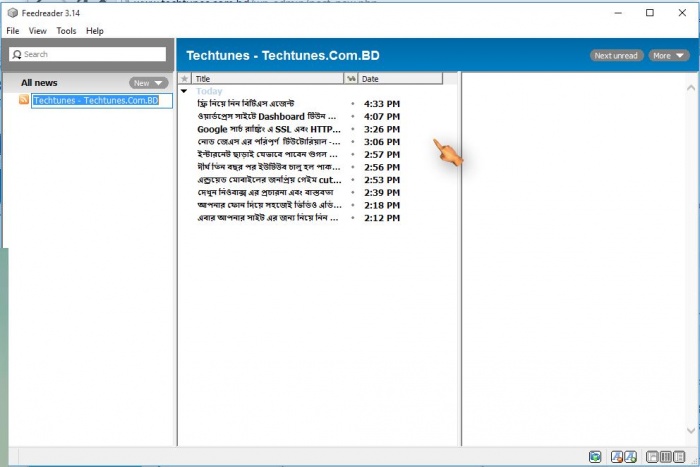The image size is (700, 467).
Task: Select the Techtunes - Techtunes.Com.BD feed item
Action: tap(96, 100)
